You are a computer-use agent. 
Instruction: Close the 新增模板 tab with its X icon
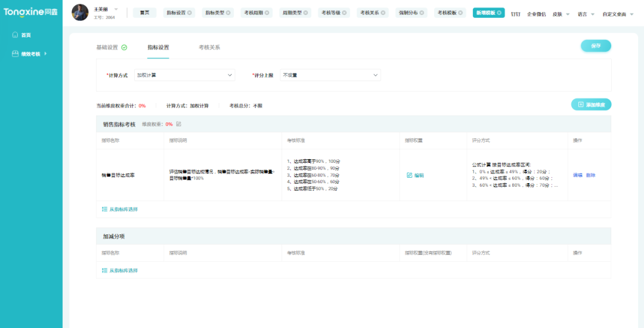pos(499,13)
